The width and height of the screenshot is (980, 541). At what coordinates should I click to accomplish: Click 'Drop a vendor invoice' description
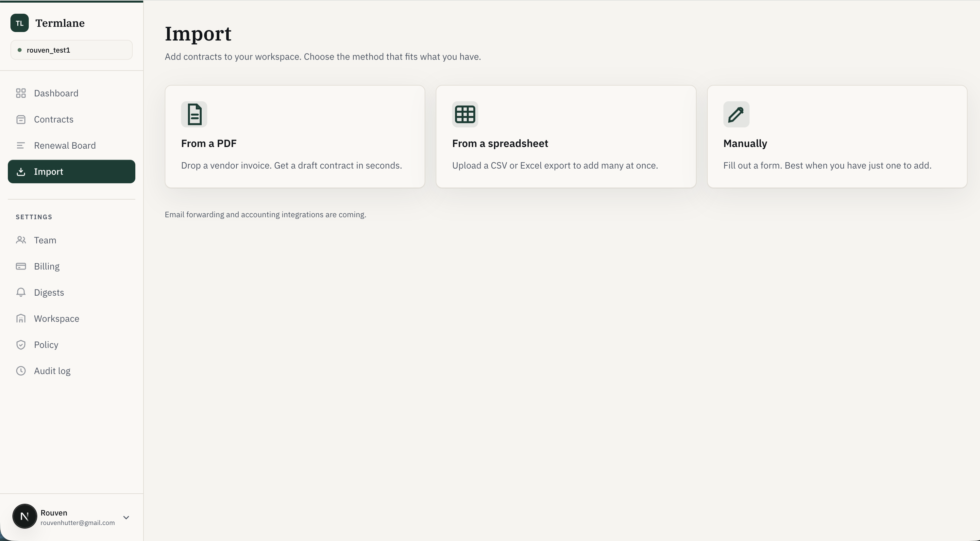point(291,165)
